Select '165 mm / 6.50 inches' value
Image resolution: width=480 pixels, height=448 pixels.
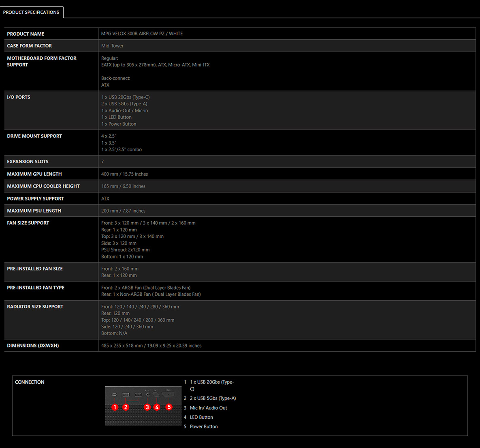pos(124,186)
